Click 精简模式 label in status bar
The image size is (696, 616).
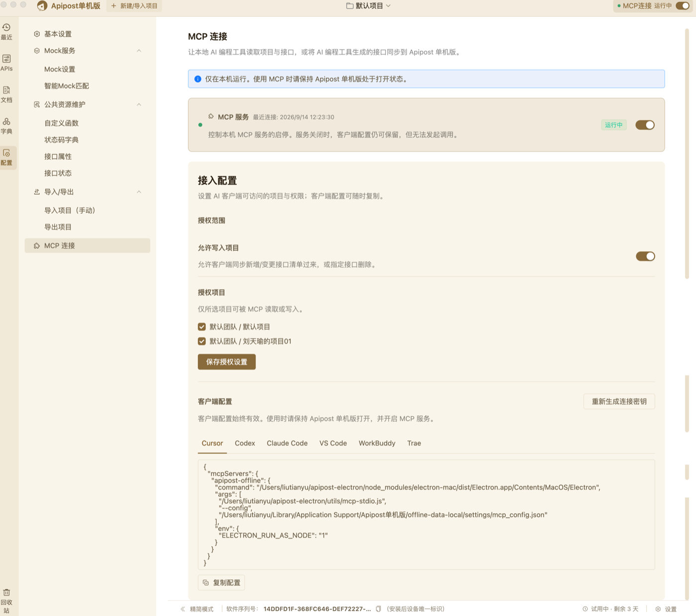point(202,609)
